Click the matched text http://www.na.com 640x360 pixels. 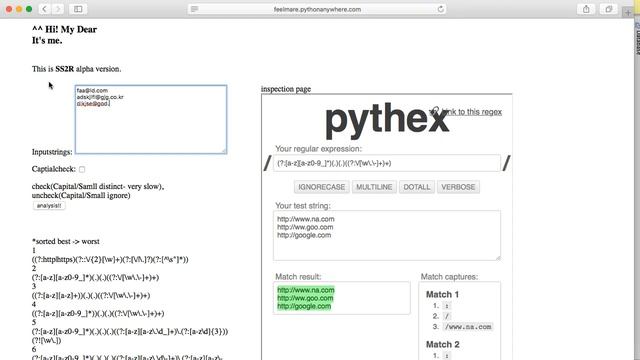(x=306, y=290)
